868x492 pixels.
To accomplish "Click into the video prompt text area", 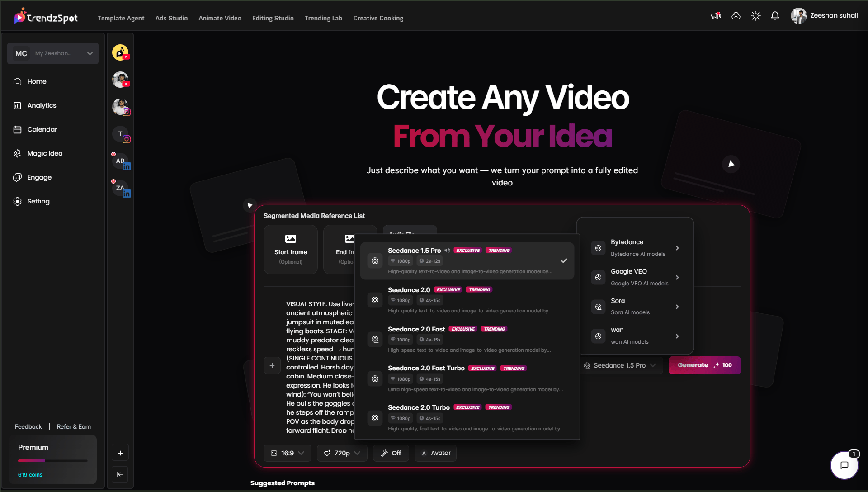I will [x=320, y=366].
